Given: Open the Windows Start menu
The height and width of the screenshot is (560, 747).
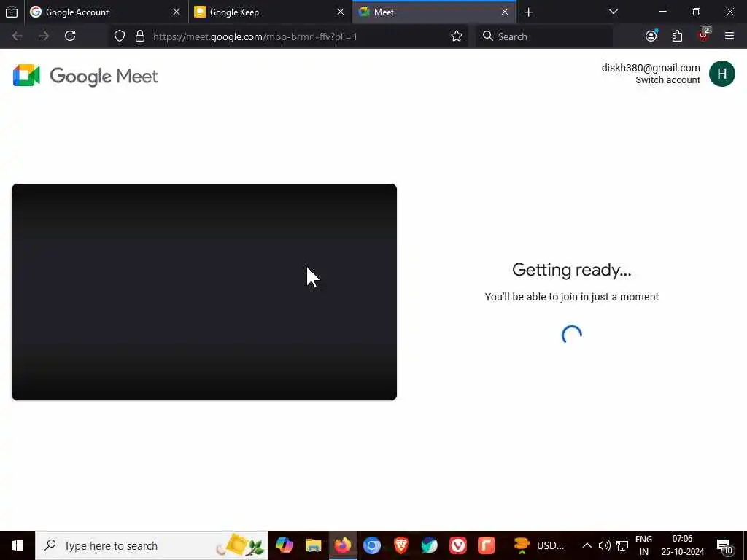Looking at the screenshot, I should [18, 545].
